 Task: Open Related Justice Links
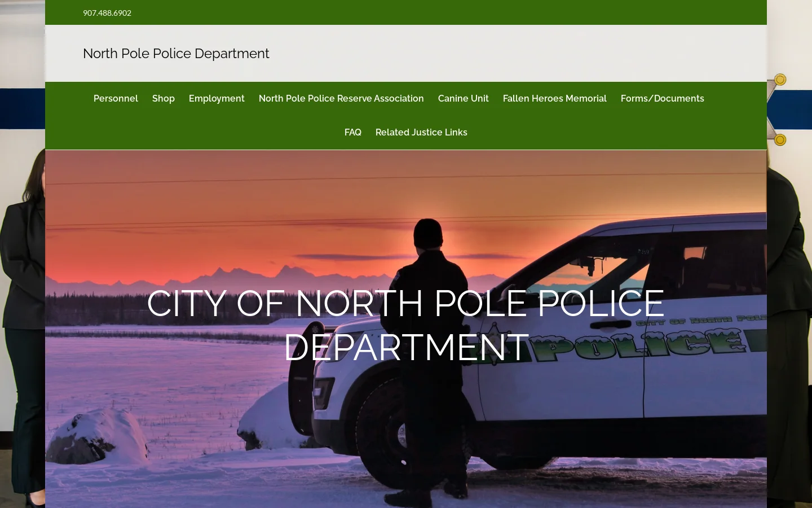pos(421,132)
